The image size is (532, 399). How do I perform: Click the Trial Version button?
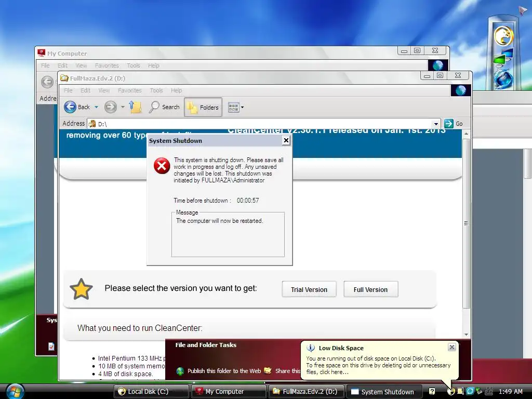coord(309,289)
